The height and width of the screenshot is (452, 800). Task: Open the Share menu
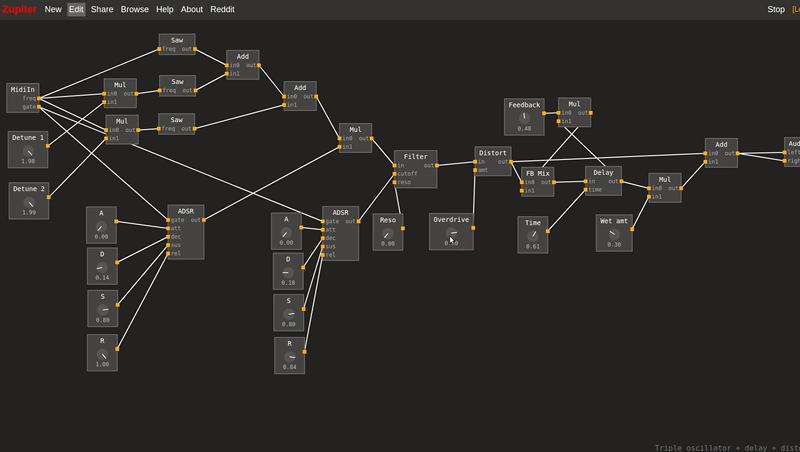tap(130, 9)
